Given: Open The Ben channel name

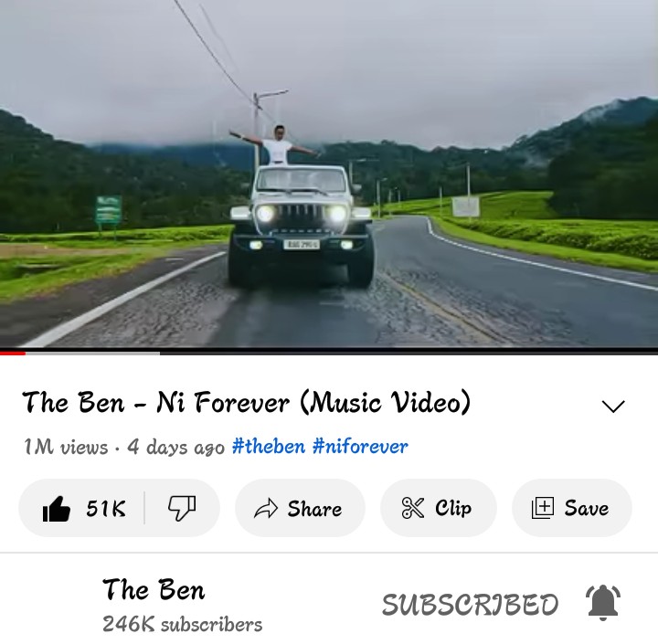Looking at the screenshot, I should (154, 589).
